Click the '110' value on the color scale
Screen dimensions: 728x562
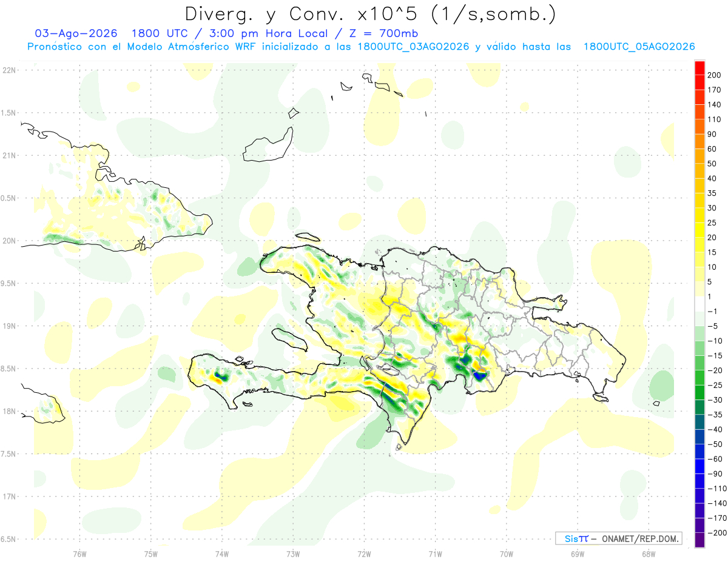point(714,119)
